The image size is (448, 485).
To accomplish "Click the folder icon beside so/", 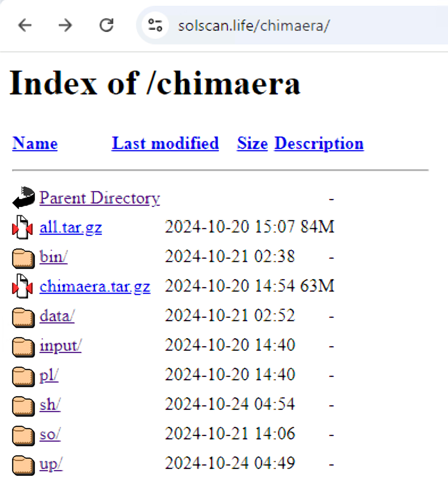I will point(23,436).
